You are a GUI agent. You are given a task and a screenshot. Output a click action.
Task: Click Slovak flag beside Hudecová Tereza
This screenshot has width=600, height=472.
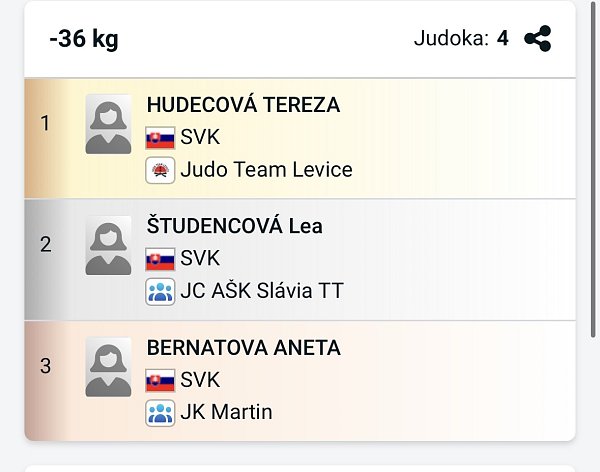tap(160, 138)
